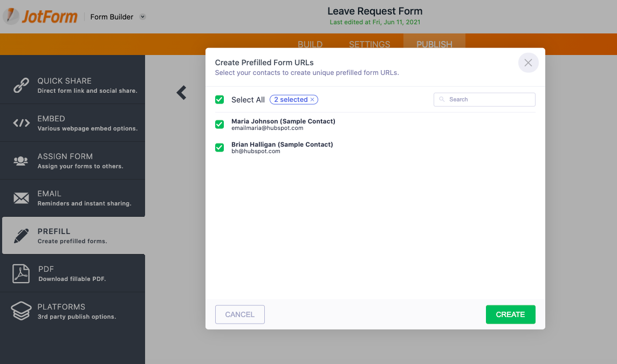Click the PDF document icon

[21, 273]
